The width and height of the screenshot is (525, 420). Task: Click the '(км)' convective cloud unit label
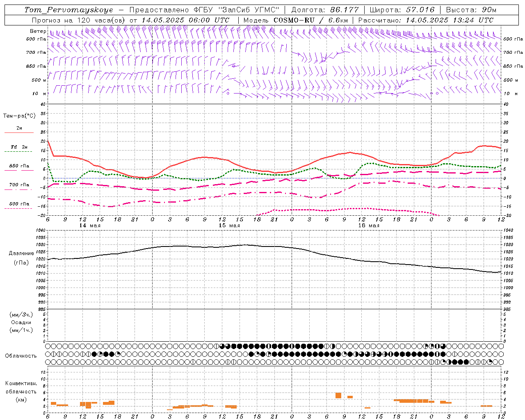tap(21, 399)
